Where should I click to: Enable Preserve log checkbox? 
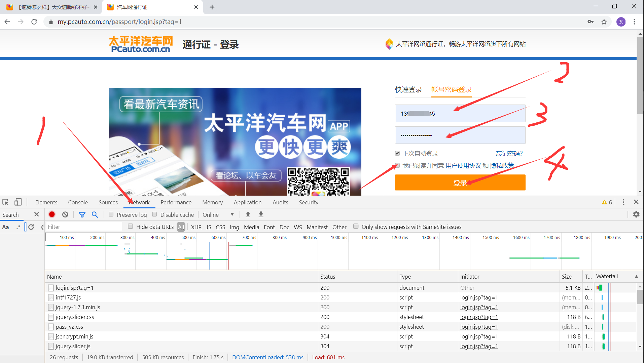tap(111, 214)
